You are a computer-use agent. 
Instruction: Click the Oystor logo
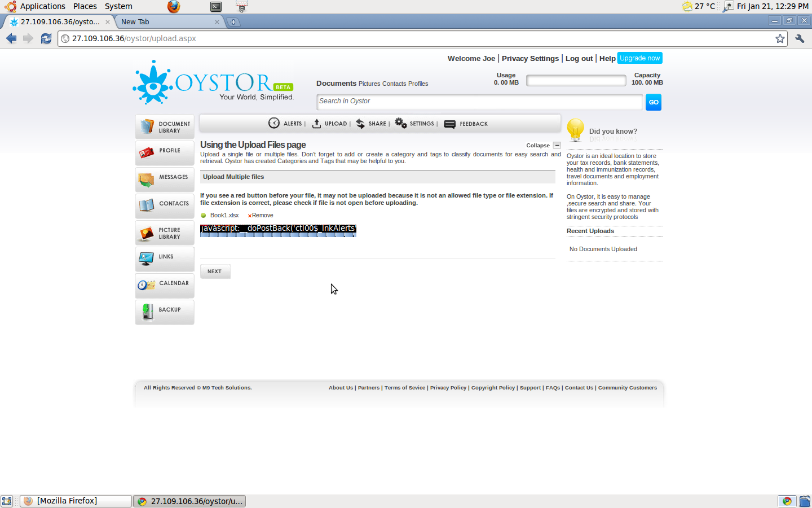[214, 83]
